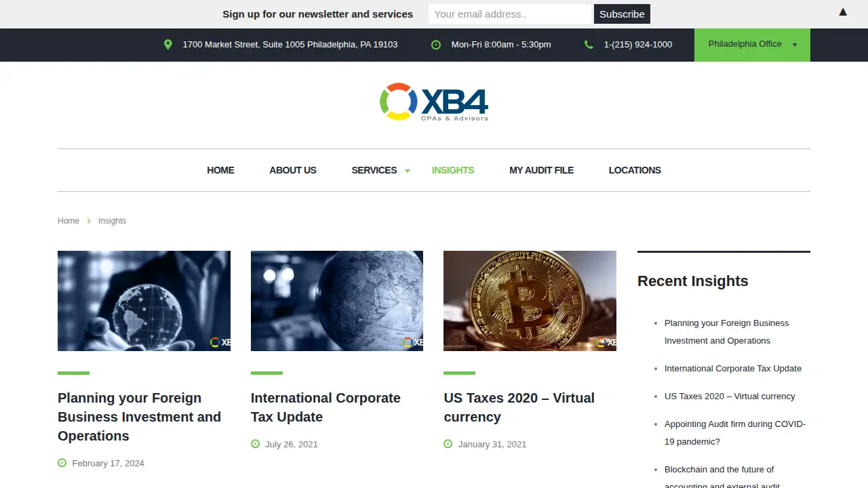Open the Locations menu item
Image resolution: width=868 pixels, height=488 pixels.
tap(635, 170)
